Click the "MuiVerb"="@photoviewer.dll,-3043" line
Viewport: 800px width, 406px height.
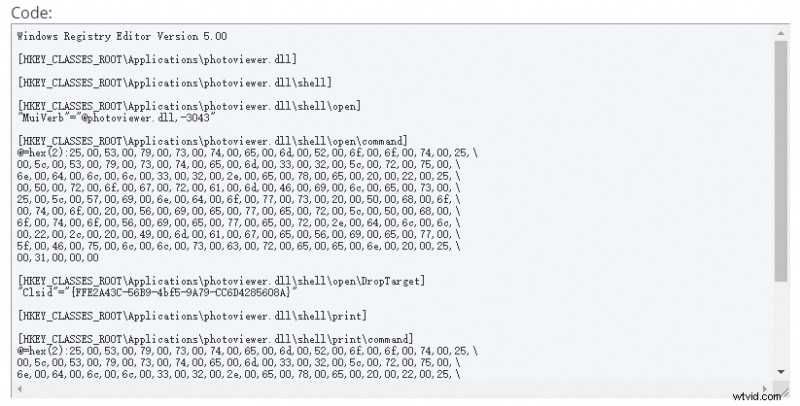point(108,116)
